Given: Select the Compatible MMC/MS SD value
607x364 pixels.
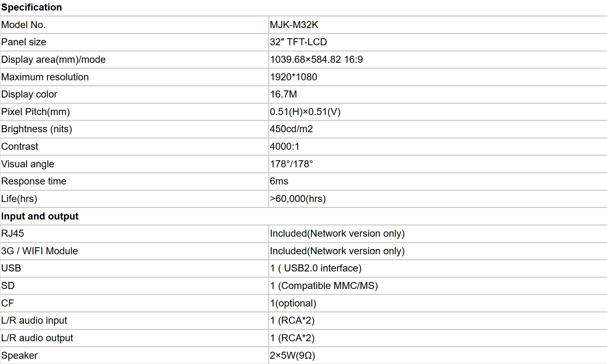Looking at the screenshot, I should click(x=324, y=286).
